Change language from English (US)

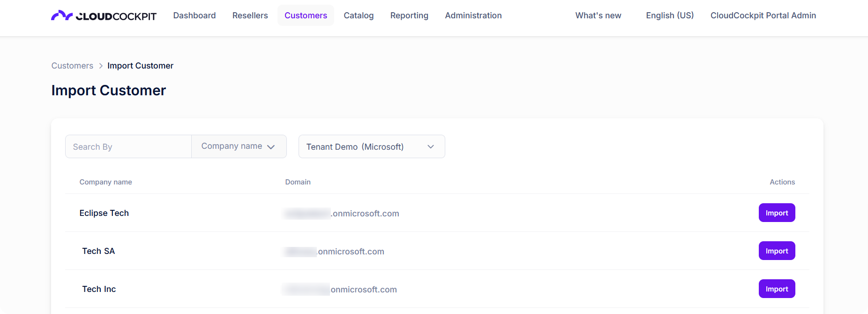670,15
